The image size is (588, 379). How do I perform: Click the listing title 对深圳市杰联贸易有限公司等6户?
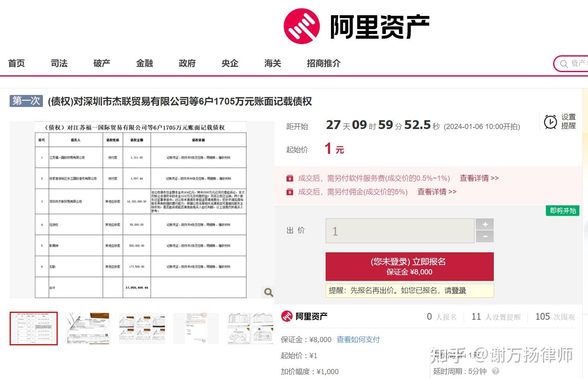tap(180, 102)
